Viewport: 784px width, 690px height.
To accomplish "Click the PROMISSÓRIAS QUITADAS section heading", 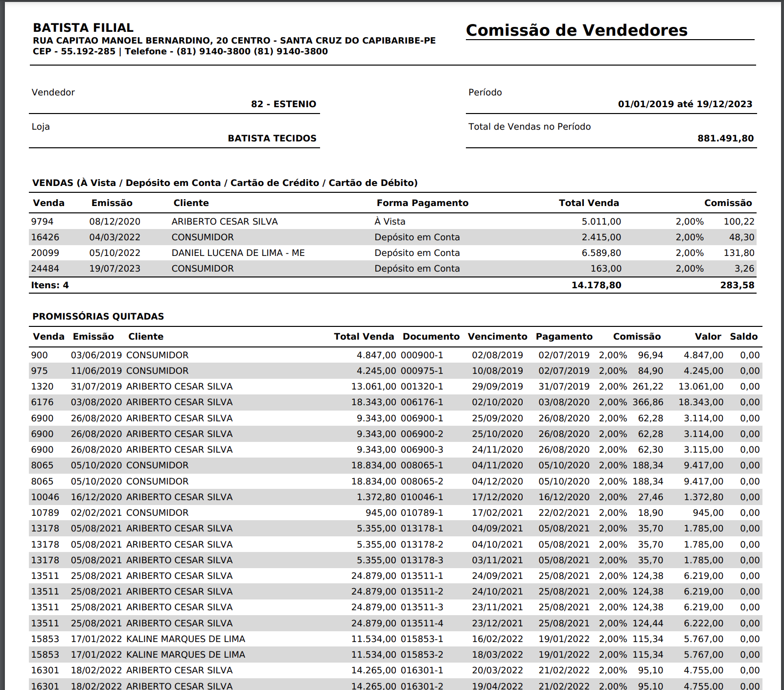I will pos(98,317).
